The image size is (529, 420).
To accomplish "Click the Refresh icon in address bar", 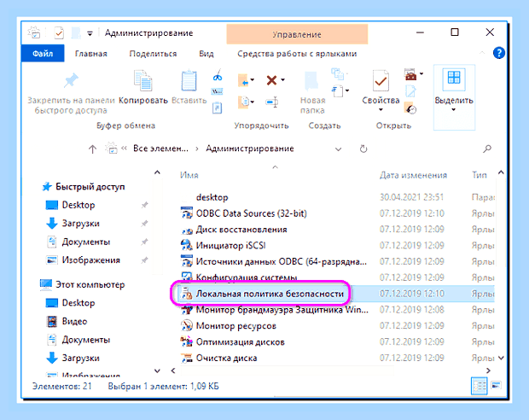I will (363, 149).
